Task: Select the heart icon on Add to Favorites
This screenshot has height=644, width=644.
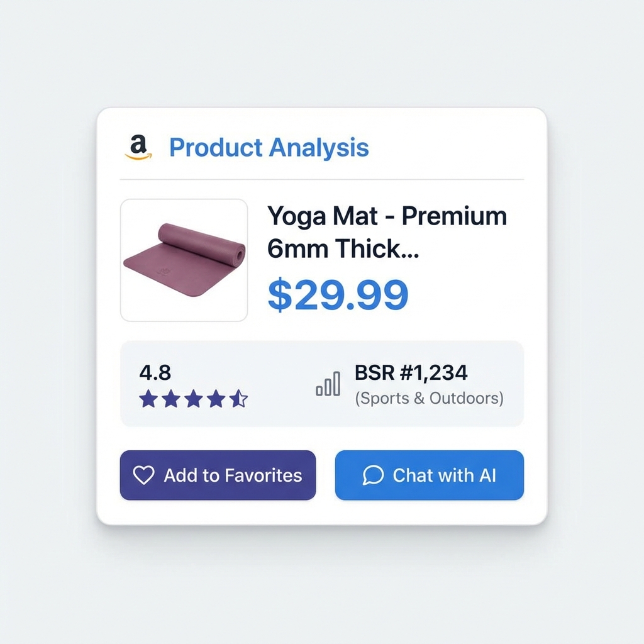Action: click(145, 475)
